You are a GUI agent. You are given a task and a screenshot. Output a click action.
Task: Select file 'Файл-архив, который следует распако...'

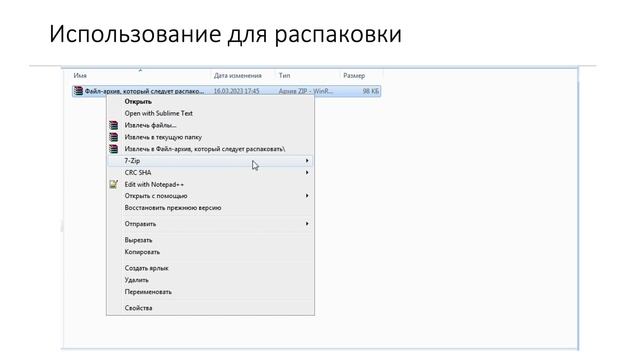coord(144,91)
